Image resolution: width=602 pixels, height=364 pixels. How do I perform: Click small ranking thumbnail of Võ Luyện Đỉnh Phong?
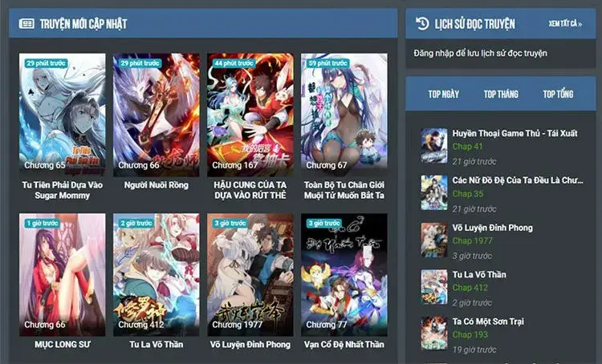click(x=433, y=240)
